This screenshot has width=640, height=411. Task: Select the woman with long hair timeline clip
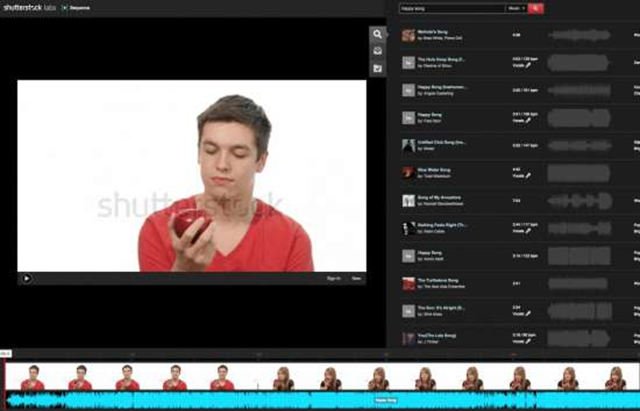449,378
